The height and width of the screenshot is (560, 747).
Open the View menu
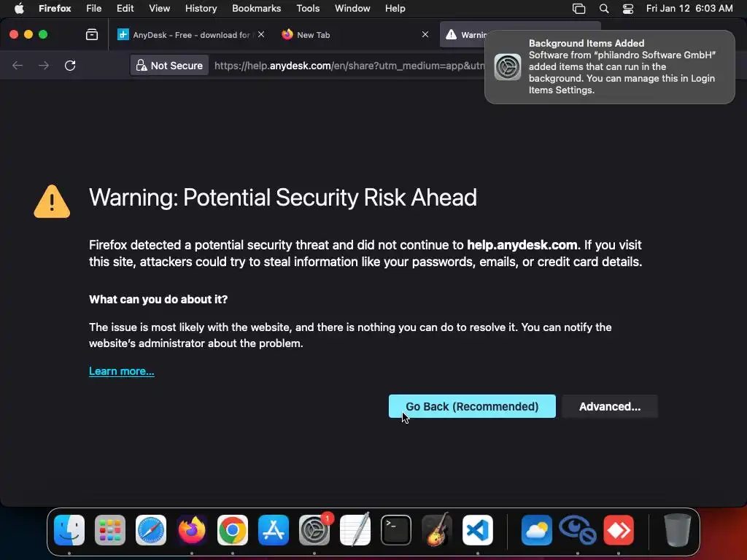[x=159, y=8]
